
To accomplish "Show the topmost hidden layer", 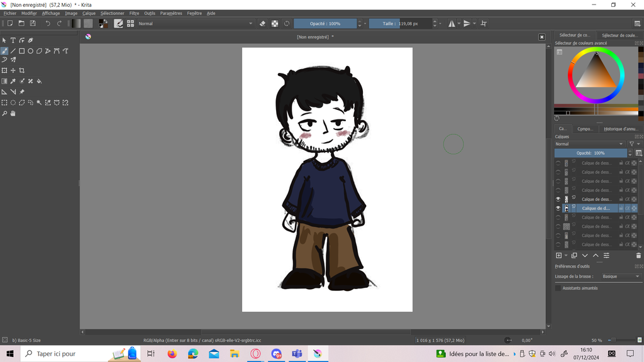I will click(558, 163).
